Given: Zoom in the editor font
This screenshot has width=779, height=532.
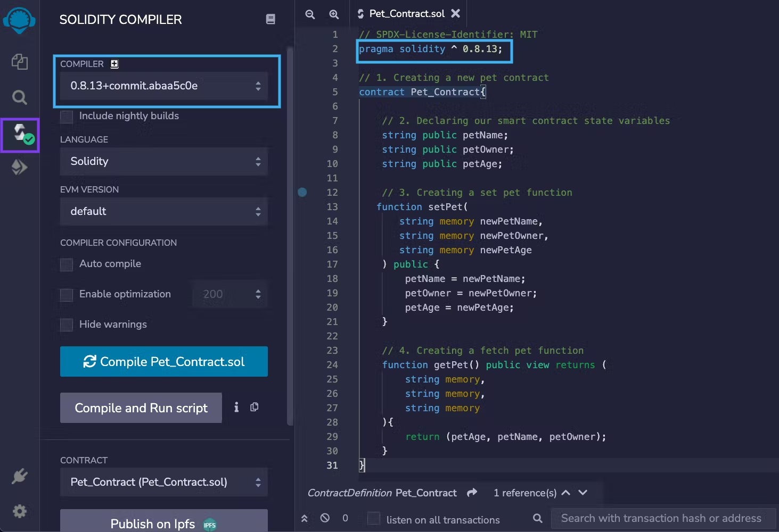Looking at the screenshot, I should click(x=334, y=14).
